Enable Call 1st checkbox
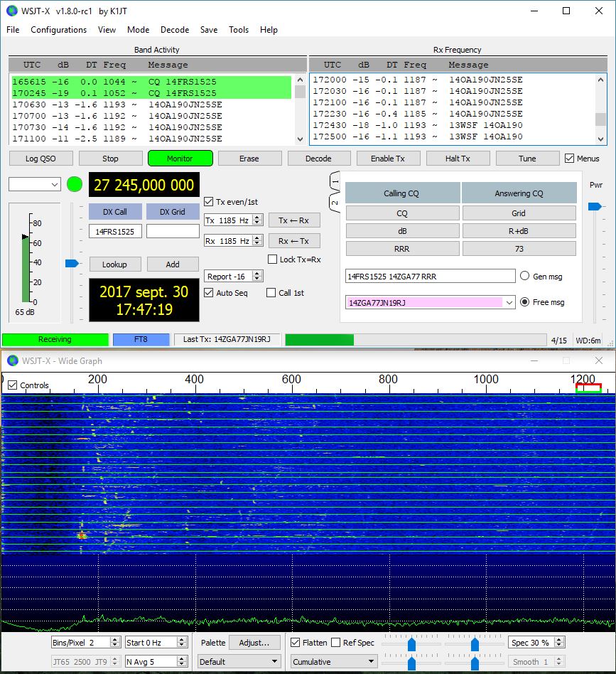This screenshot has width=616, height=674. pyautogui.click(x=271, y=293)
